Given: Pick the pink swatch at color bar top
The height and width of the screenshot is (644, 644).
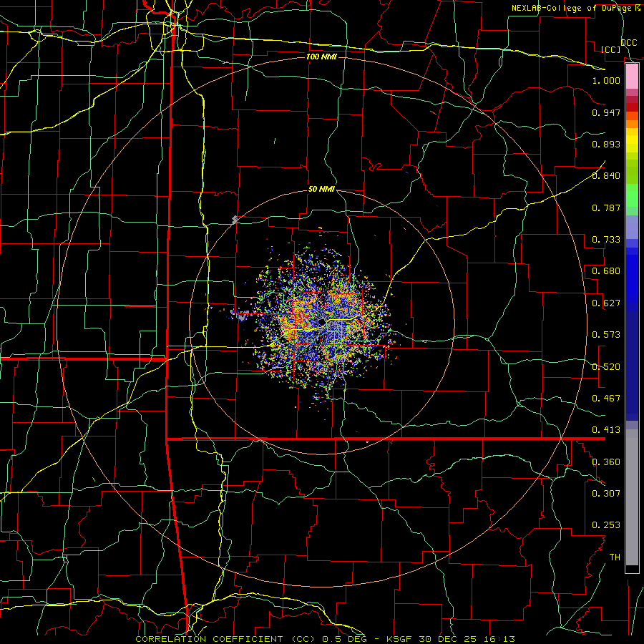Looking at the screenshot, I should (632, 77).
